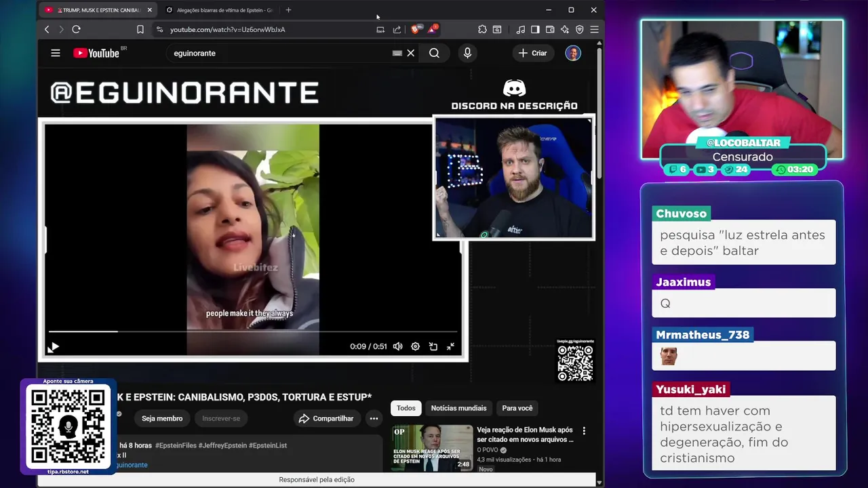Start voice search with microphone
This screenshot has height=488, width=868.
(x=467, y=53)
